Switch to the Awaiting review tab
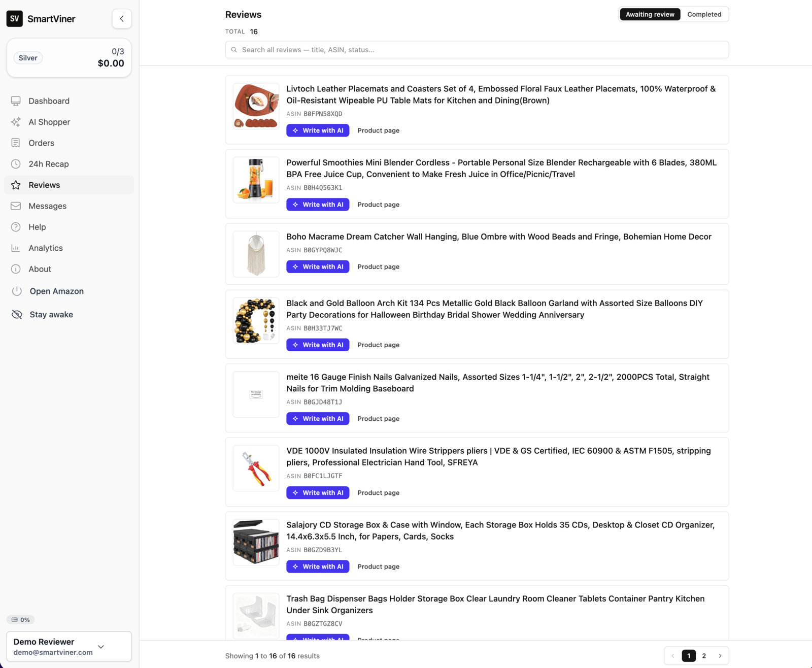This screenshot has width=812, height=668. tap(650, 14)
